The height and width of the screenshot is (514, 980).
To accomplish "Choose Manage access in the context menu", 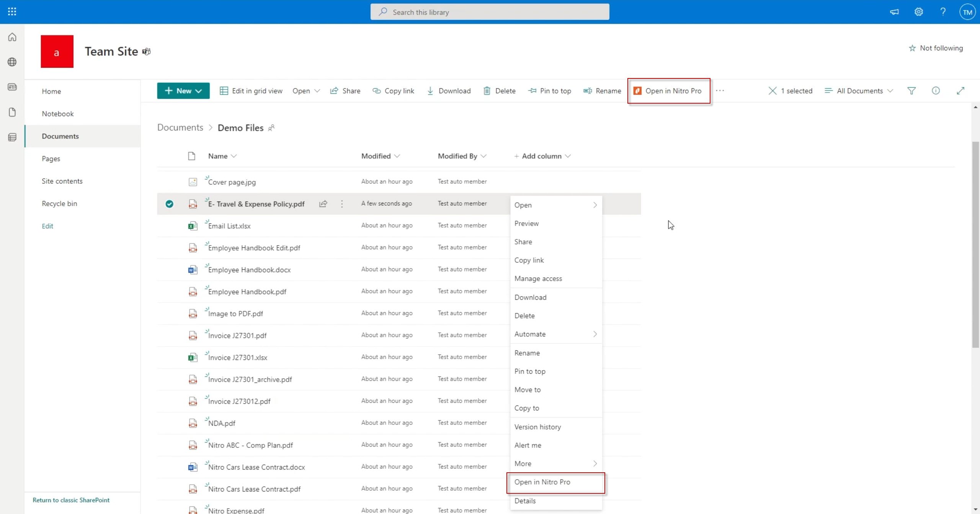I will (x=538, y=278).
